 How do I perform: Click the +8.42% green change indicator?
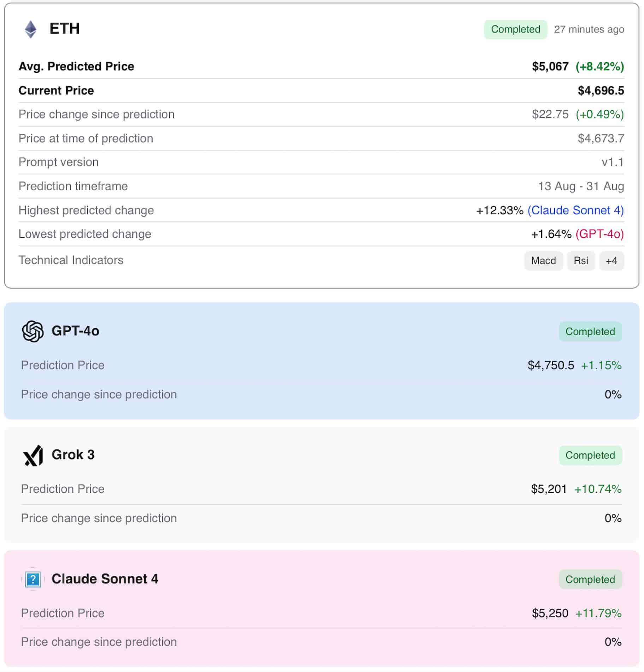click(x=599, y=66)
